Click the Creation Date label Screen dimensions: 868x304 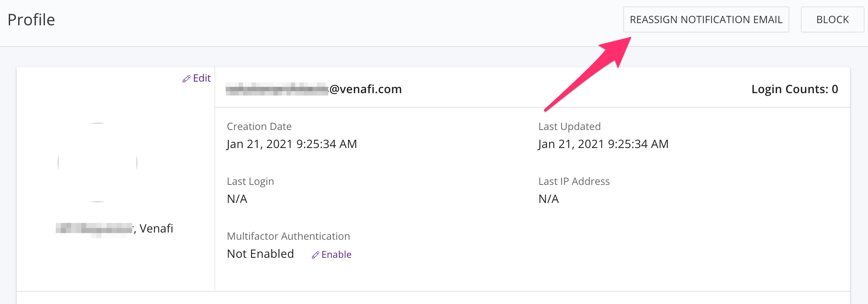259,126
